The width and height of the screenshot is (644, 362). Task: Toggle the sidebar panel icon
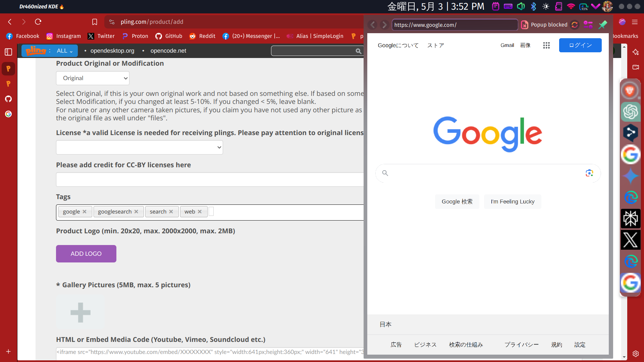coord(8,52)
